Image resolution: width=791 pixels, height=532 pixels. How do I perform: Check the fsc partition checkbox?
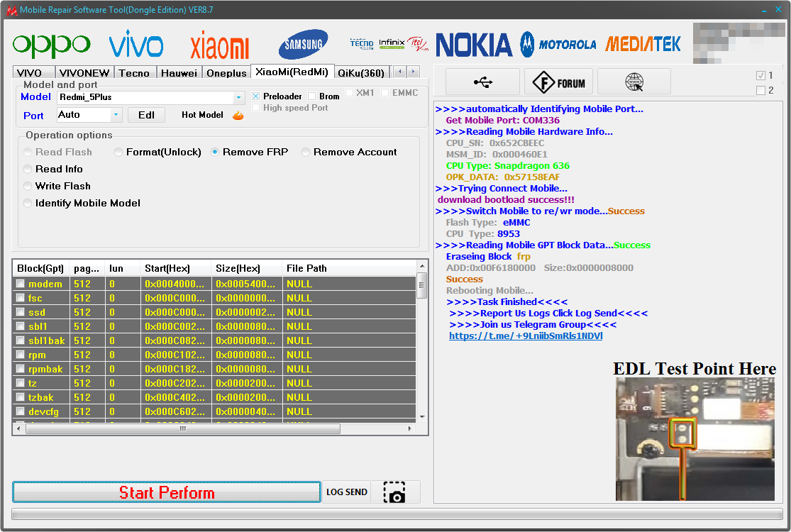20,297
